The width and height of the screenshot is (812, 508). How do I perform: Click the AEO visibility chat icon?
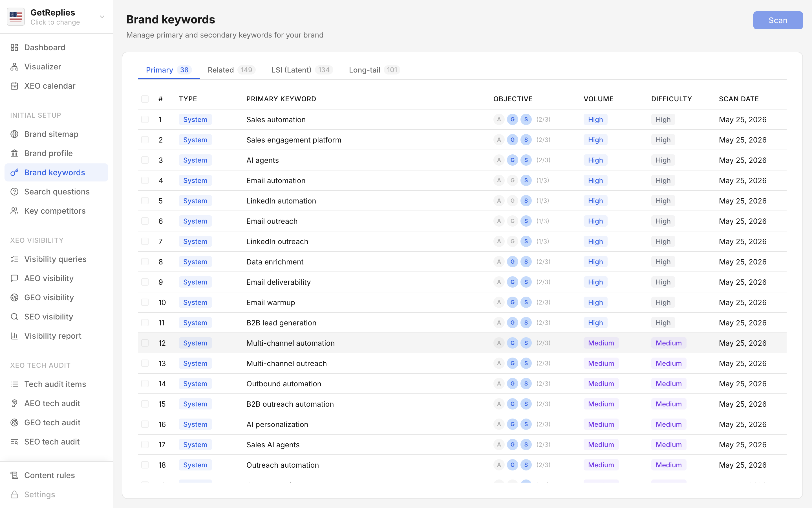[x=14, y=278]
